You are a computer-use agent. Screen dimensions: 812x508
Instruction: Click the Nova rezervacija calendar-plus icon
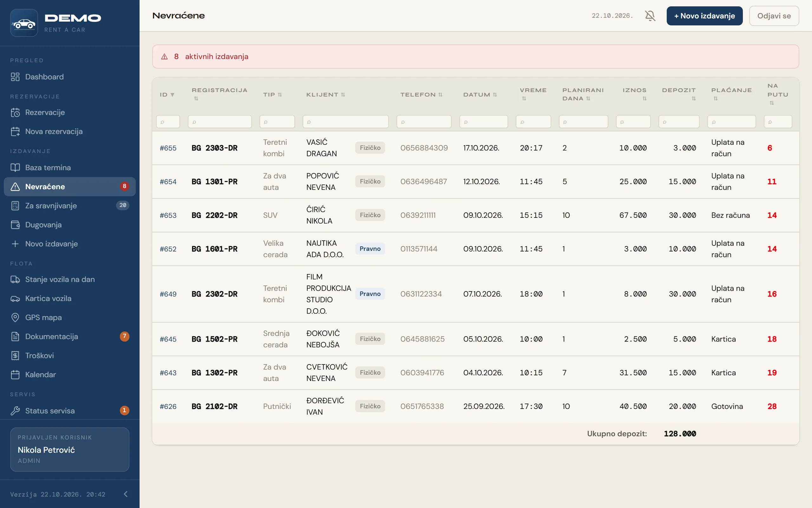[x=15, y=131]
